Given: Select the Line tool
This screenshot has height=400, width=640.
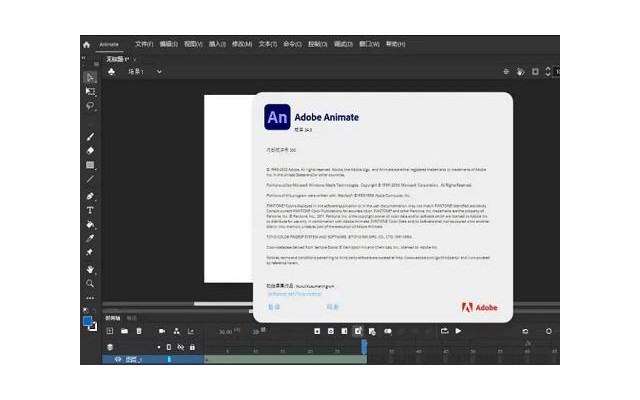Looking at the screenshot, I should coord(90,179).
